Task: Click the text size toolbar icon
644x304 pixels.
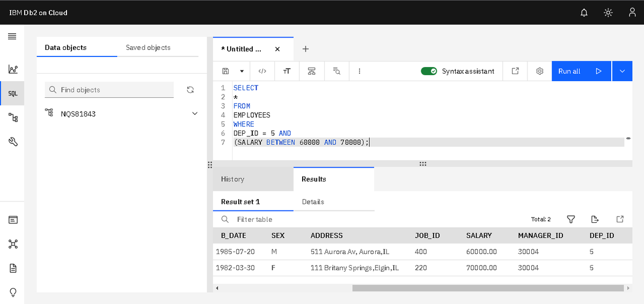Action: [x=287, y=71]
